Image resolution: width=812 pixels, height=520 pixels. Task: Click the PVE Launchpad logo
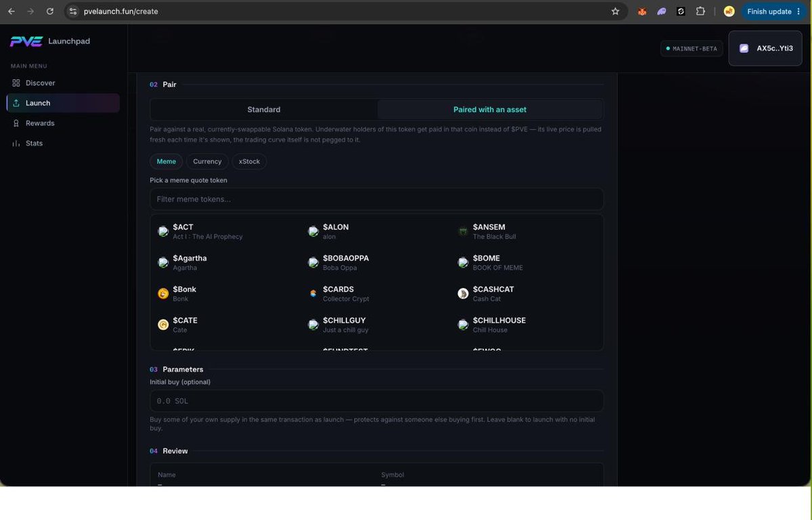tap(50, 41)
